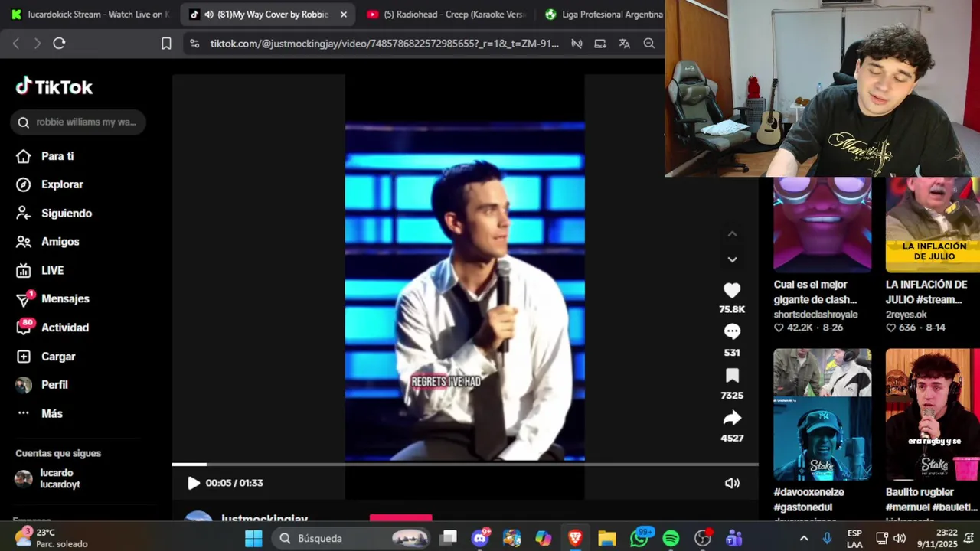Open Microsoft Teams from the taskbar
Screen dimensions: 980x551
point(734,539)
